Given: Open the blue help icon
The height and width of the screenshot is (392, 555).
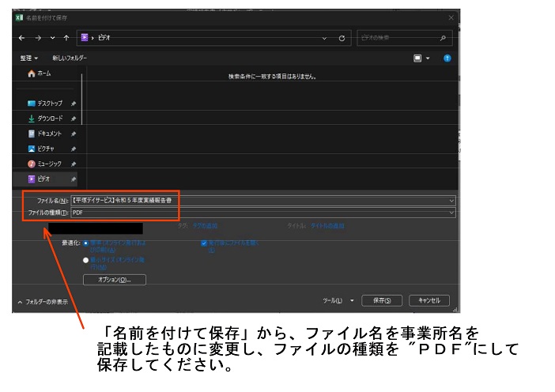Looking at the screenshot, I should pyautogui.click(x=447, y=58).
